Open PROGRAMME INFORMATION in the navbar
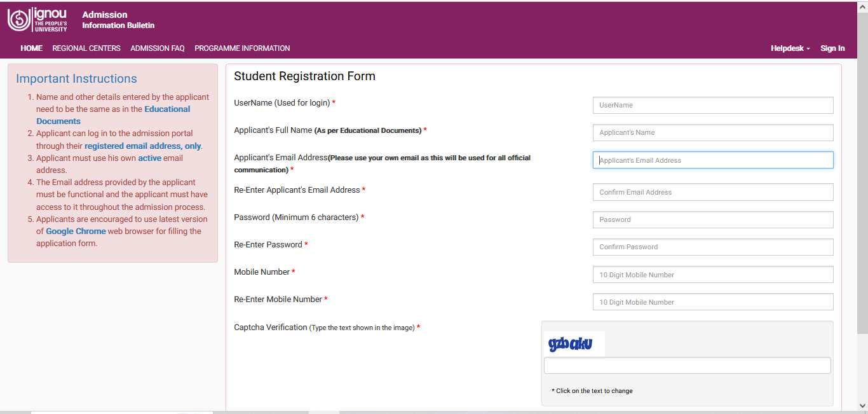This screenshot has height=414, width=868. click(x=242, y=48)
